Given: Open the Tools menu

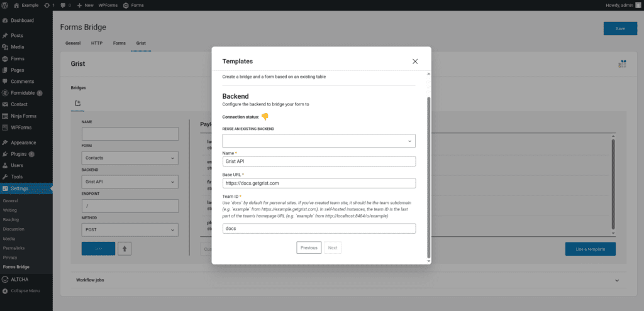Looking at the screenshot, I should [x=26, y=177].
